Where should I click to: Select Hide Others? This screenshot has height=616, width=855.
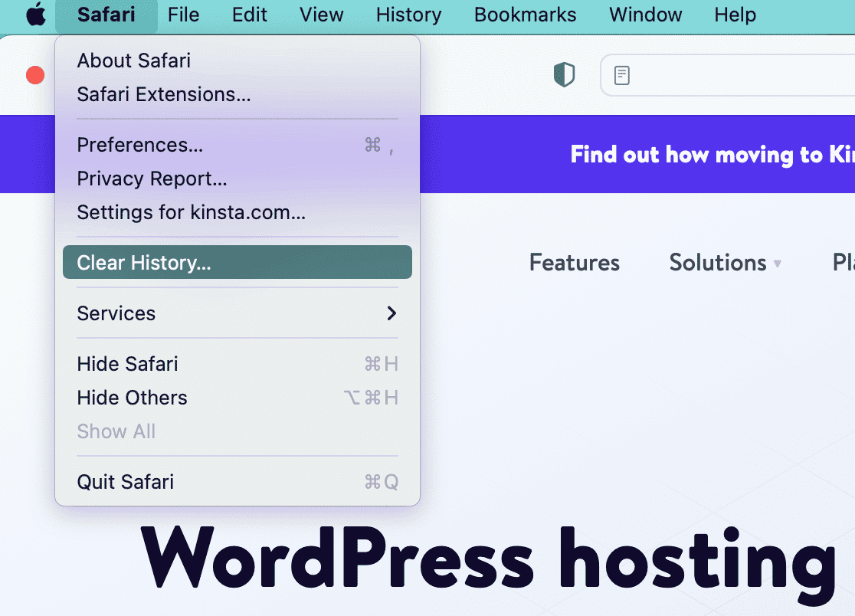tap(237, 398)
